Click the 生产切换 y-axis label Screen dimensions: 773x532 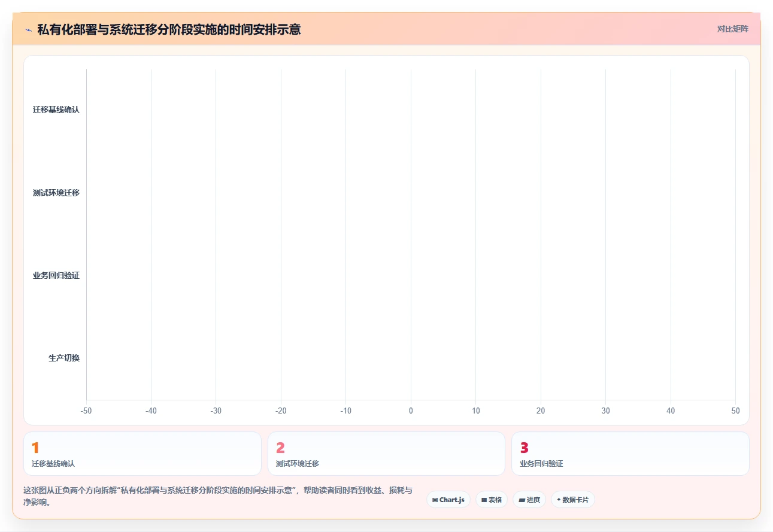tap(64, 358)
